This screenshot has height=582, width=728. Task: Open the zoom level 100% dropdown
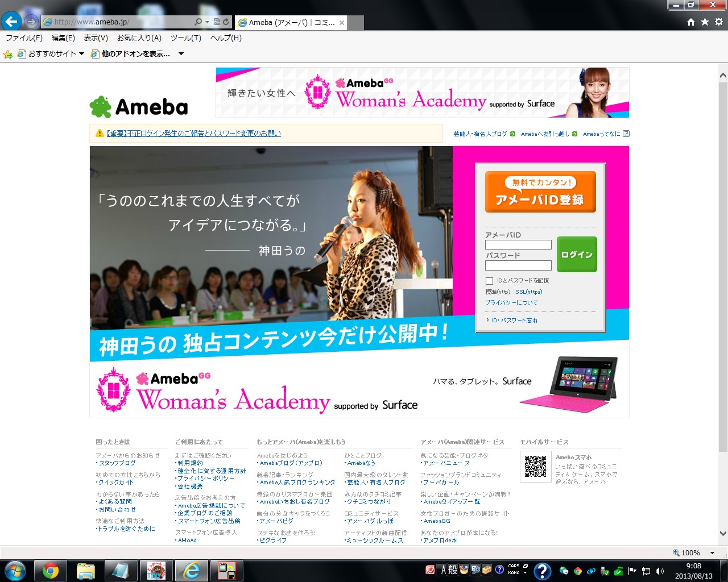[x=712, y=552]
